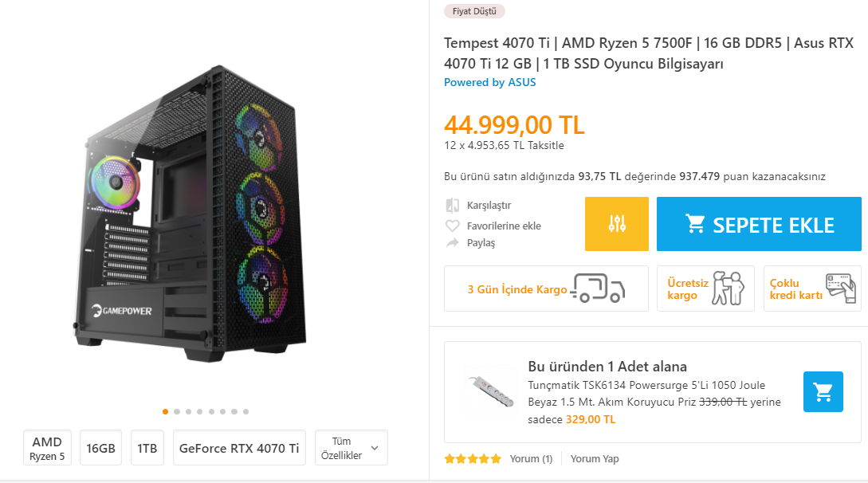
Task: Rate using the five-star review icons
Action: (x=473, y=459)
